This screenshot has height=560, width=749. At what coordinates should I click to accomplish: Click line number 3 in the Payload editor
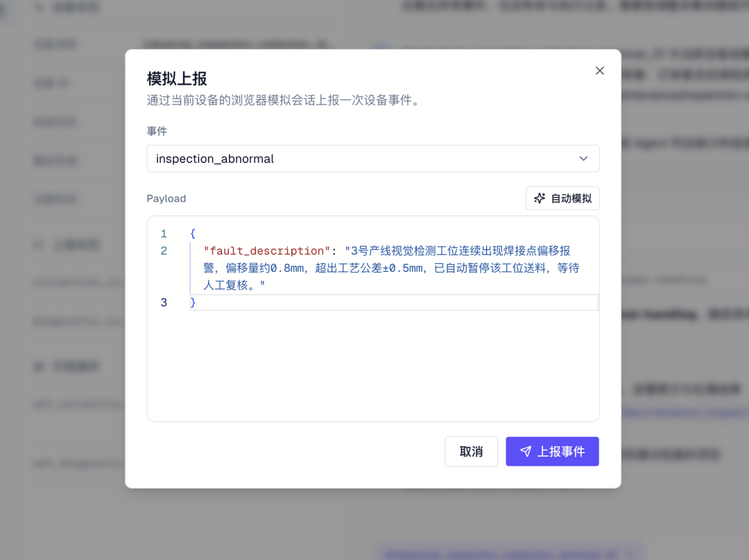point(164,302)
